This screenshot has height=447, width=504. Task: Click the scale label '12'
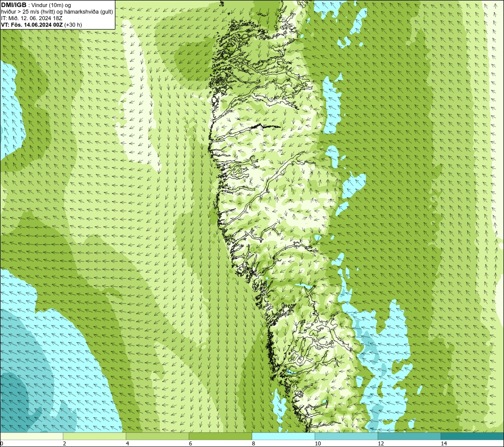[x=381, y=443]
